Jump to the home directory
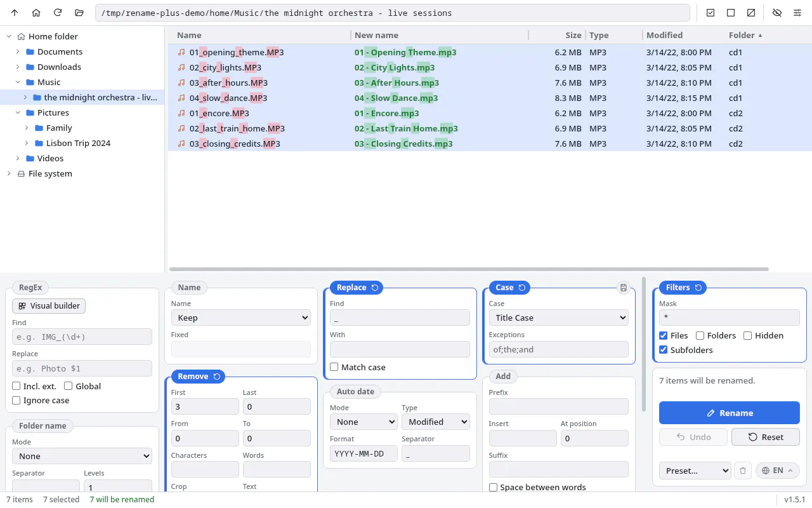This screenshot has width=812, height=508. pyautogui.click(x=36, y=13)
